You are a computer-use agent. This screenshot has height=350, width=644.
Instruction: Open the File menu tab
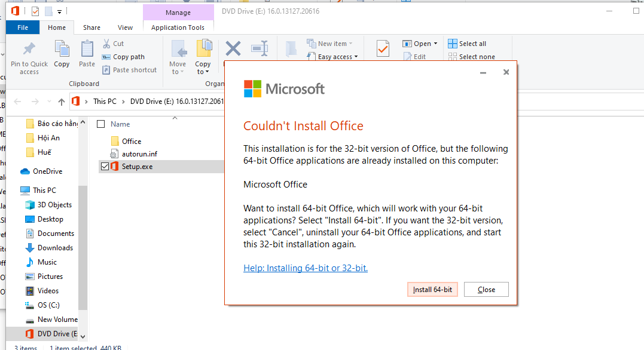point(23,27)
